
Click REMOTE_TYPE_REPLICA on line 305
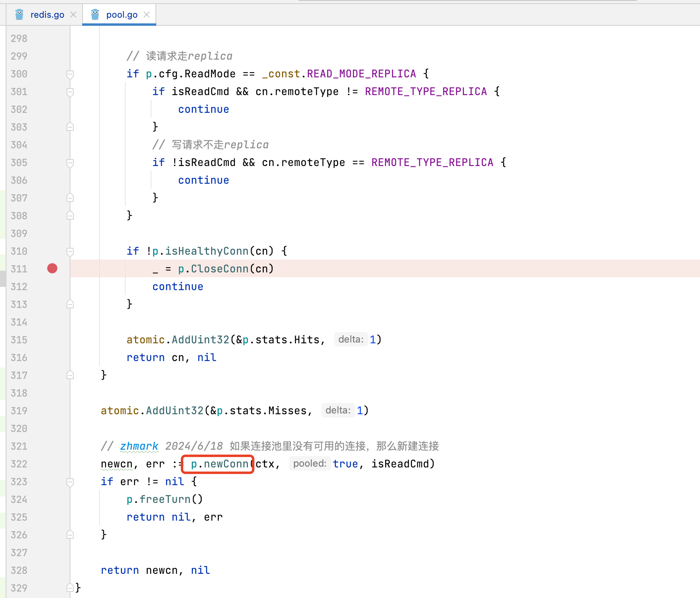click(432, 162)
